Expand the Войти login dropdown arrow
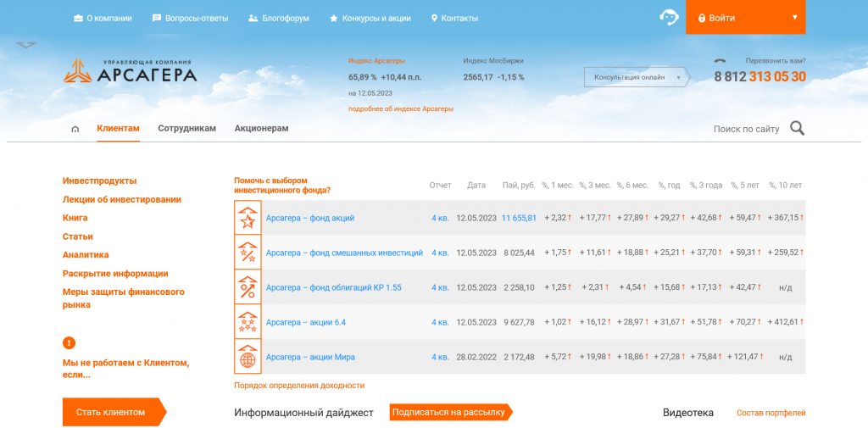 [794, 17]
